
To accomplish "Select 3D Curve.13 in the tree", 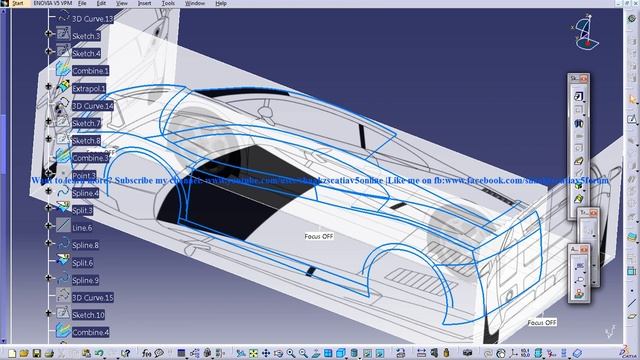I will click(93, 19).
